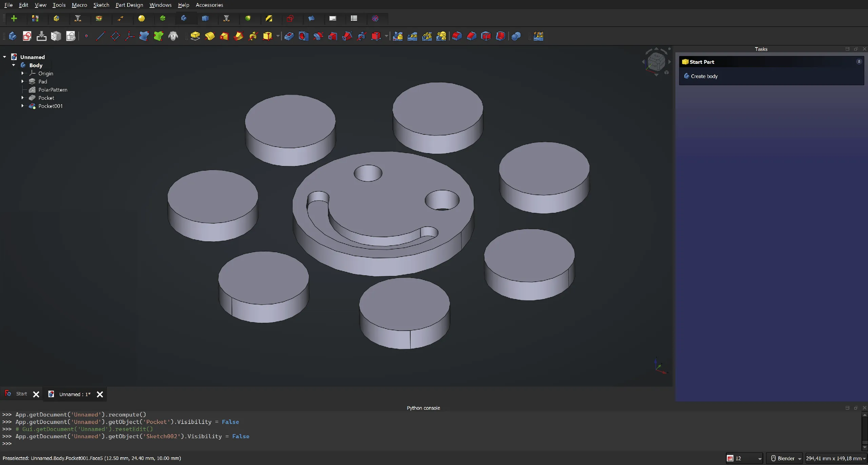
Task: Click the navigation cube in viewport
Action: [x=656, y=62]
